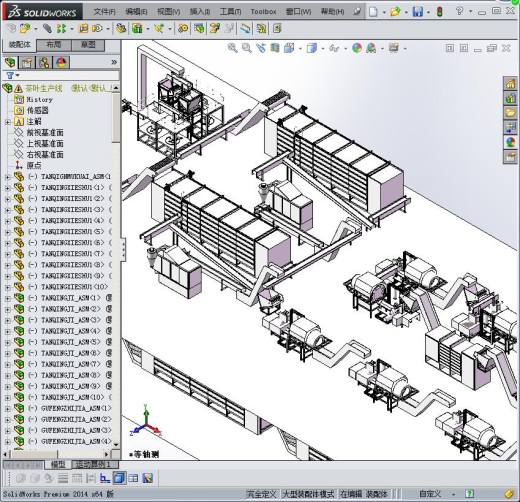The width and height of the screenshot is (520, 502).
Task: Open the PropertyManager tab icon
Action: coord(27,62)
